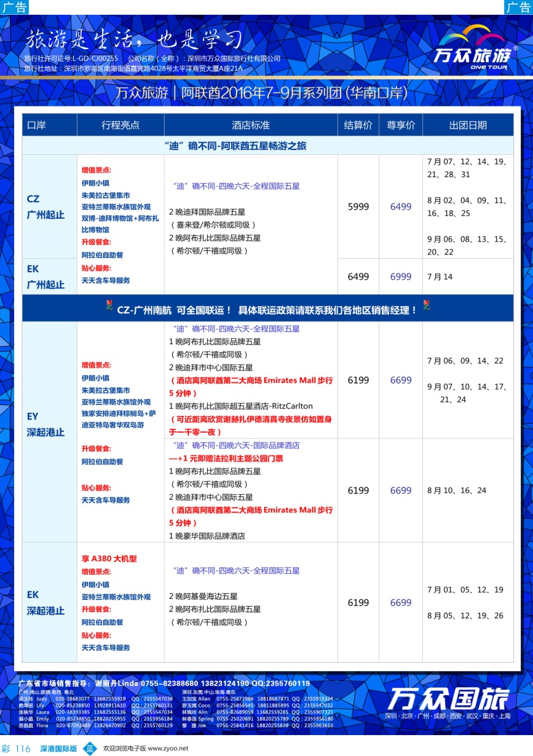This screenshot has height=756, width=533.
Task: Click the line 喜来登/希尔顿或同级
Action: (x=213, y=225)
